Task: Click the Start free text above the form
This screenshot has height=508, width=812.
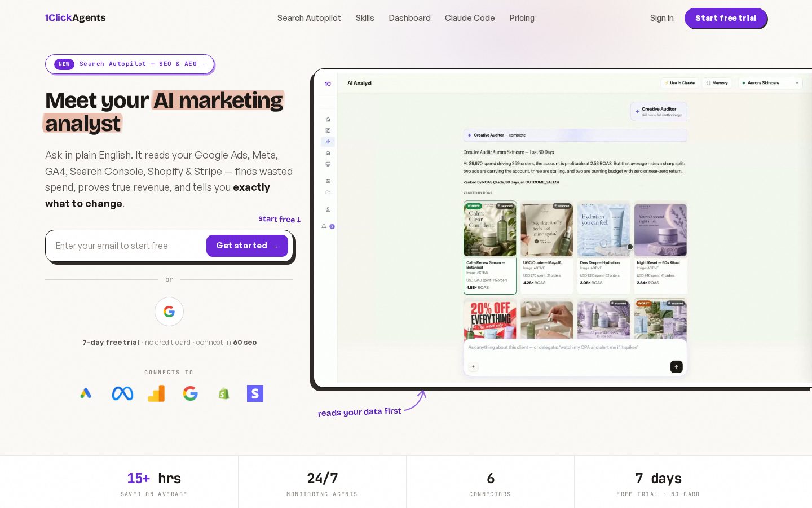Action: pos(279,219)
